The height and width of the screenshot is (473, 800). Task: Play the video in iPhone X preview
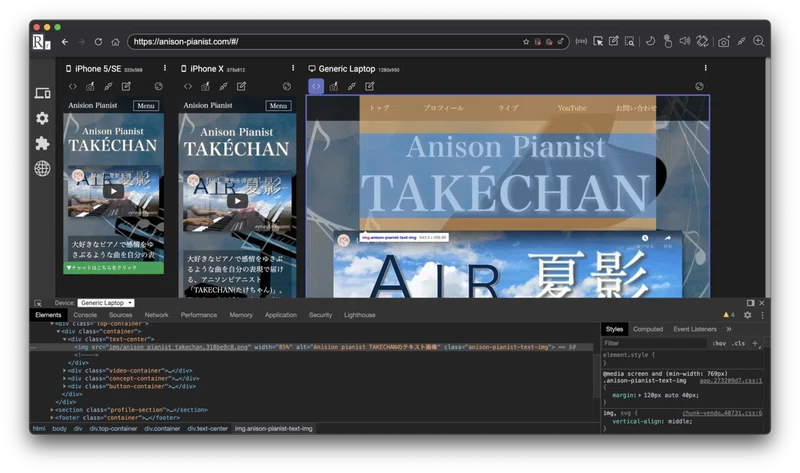click(x=237, y=201)
